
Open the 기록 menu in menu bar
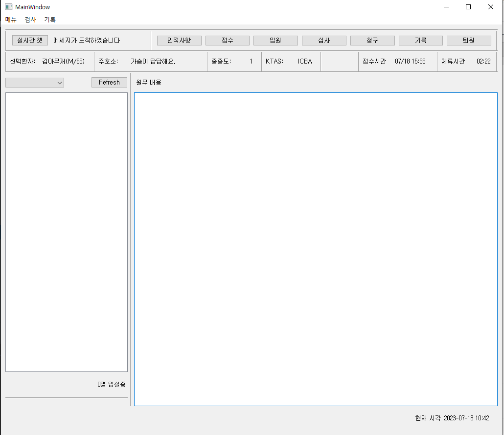(x=50, y=20)
